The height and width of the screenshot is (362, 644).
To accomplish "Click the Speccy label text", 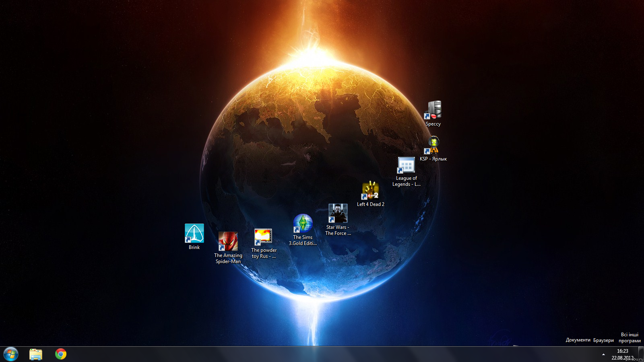I will 433,124.
